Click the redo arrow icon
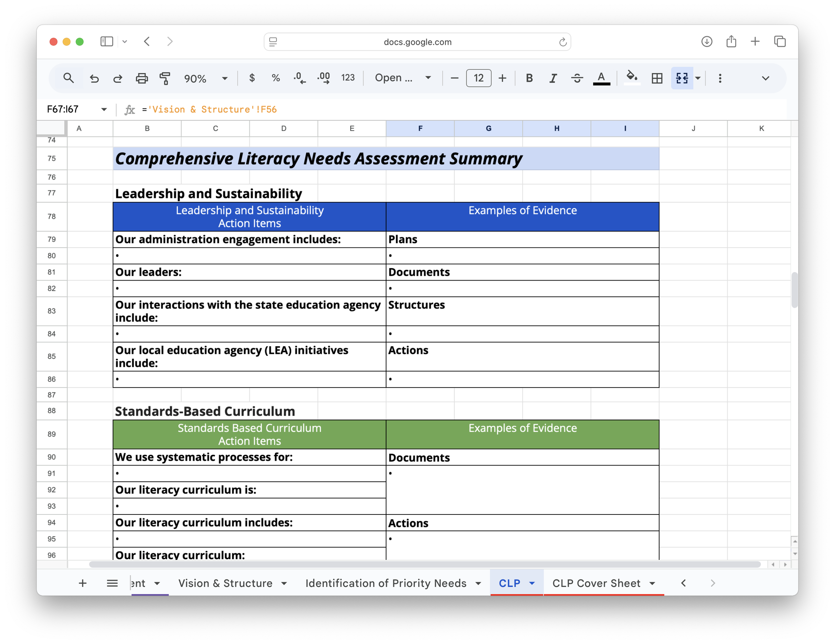Image resolution: width=835 pixels, height=644 pixels. pos(118,78)
